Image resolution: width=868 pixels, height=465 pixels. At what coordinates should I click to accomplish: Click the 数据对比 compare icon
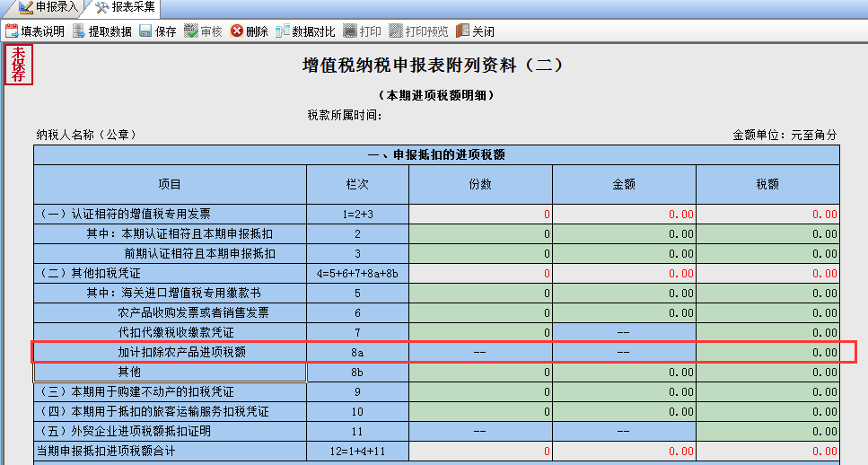tap(283, 31)
